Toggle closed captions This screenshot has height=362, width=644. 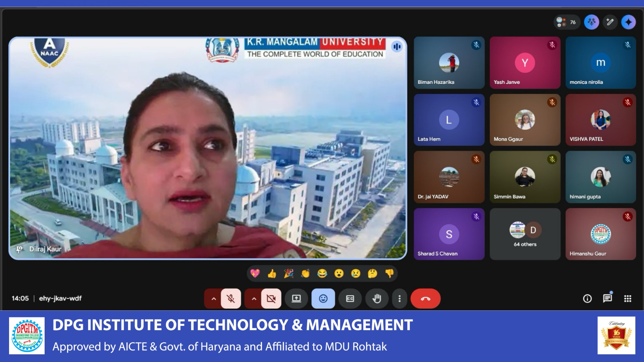pyautogui.click(x=350, y=298)
